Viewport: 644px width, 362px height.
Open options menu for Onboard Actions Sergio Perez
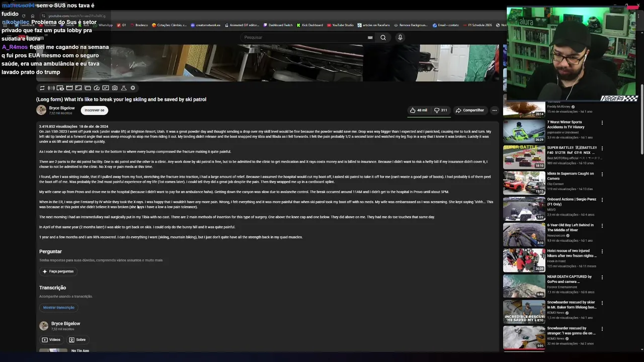pyautogui.click(x=602, y=200)
